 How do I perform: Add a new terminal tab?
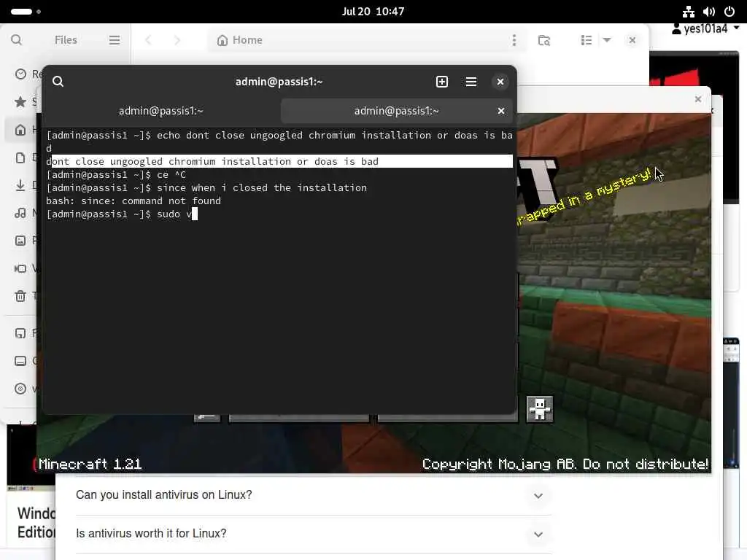click(442, 82)
